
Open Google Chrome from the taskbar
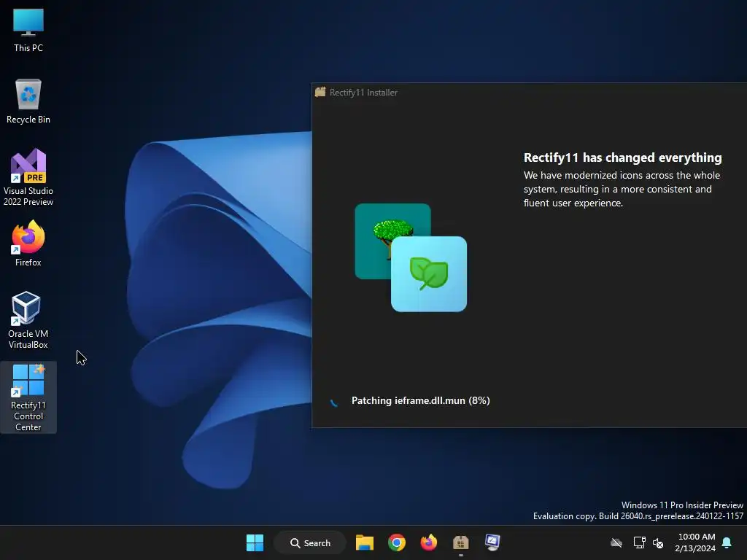[x=396, y=542]
